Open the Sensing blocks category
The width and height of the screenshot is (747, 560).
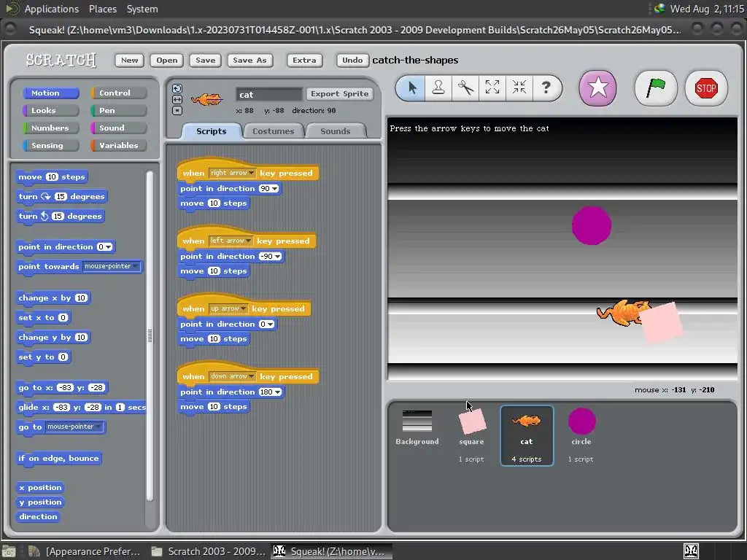(50, 146)
